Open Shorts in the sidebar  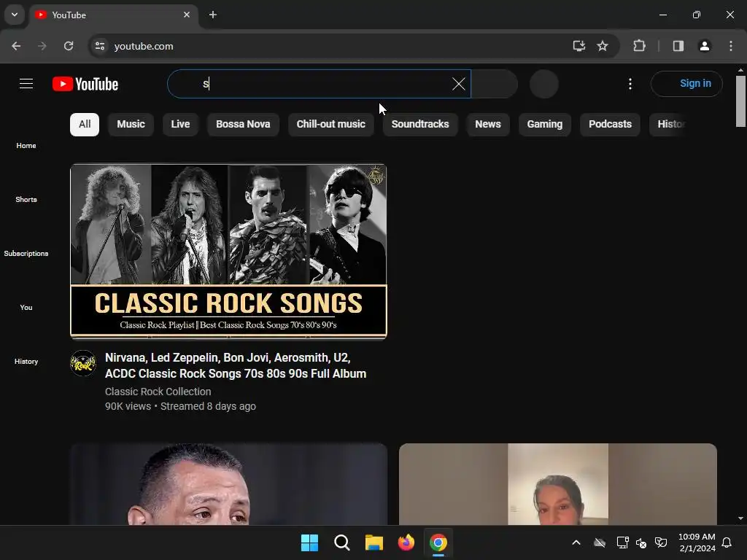pos(26,200)
